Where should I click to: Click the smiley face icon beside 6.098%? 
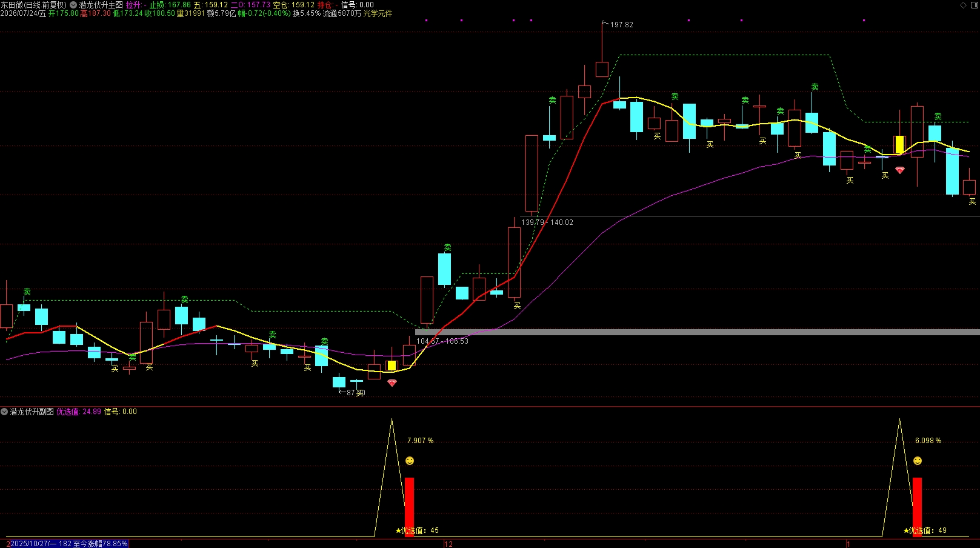[918, 461]
